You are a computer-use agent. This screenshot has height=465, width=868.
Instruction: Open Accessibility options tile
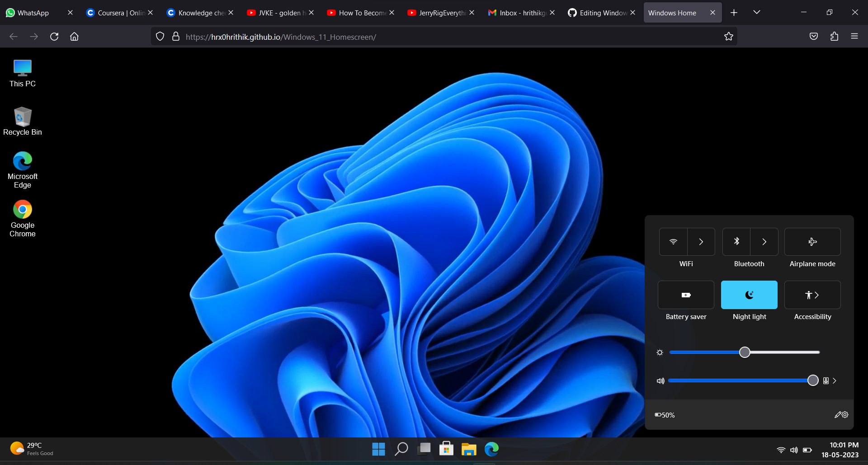[812, 295]
